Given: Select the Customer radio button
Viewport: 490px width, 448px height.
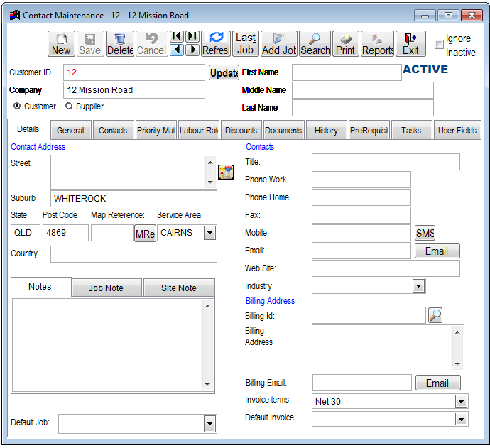Looking at the screenshot, I should 17,106.
